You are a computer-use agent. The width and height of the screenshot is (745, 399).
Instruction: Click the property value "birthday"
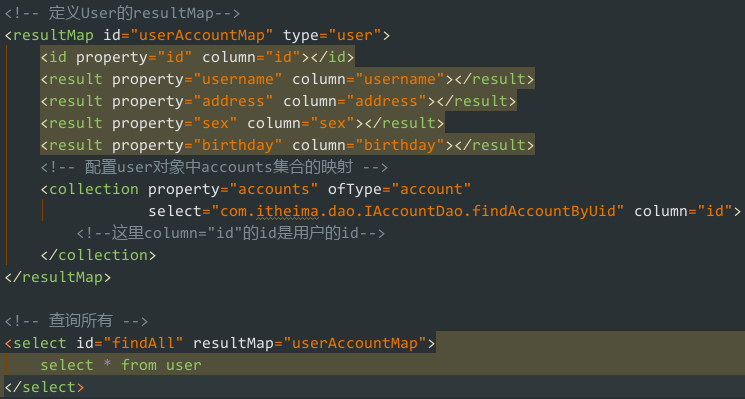[x=238, y=145]
